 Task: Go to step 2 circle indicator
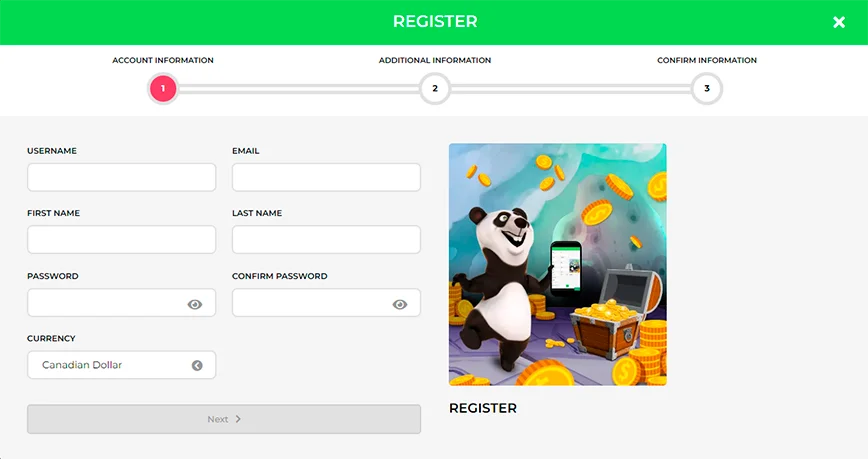pyautogui.click(x=435, y=89)
